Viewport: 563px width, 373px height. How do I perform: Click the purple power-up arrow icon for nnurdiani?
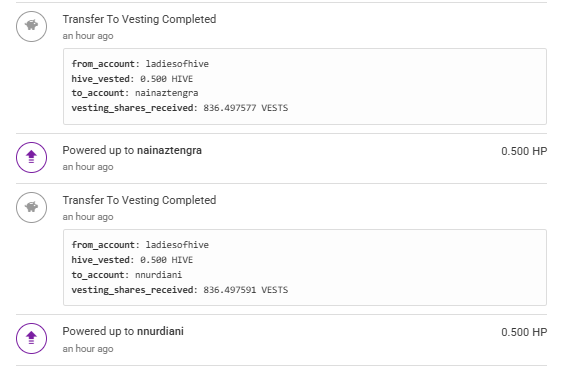point(32,339)
